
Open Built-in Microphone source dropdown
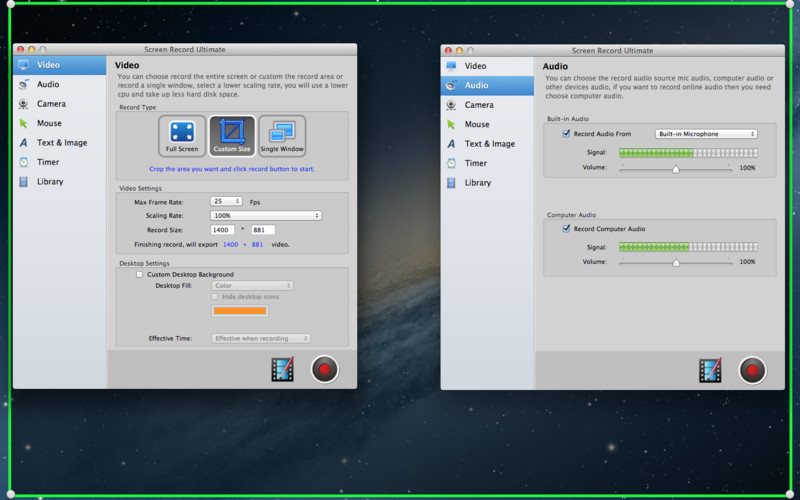706,134
